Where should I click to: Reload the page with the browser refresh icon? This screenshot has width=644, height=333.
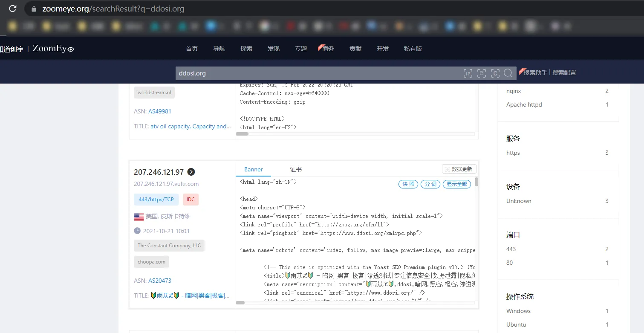[x=13, y=9]
